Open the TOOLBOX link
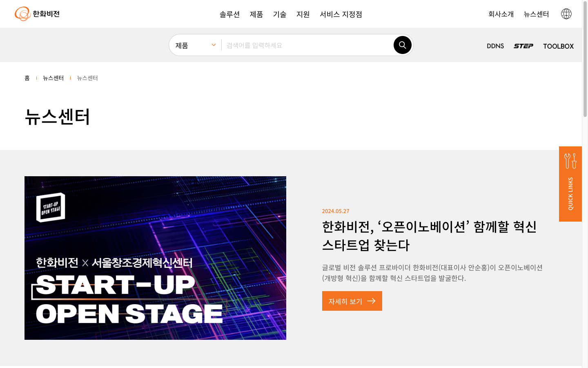This screenshot has height=368, width=588. [558, 46]
